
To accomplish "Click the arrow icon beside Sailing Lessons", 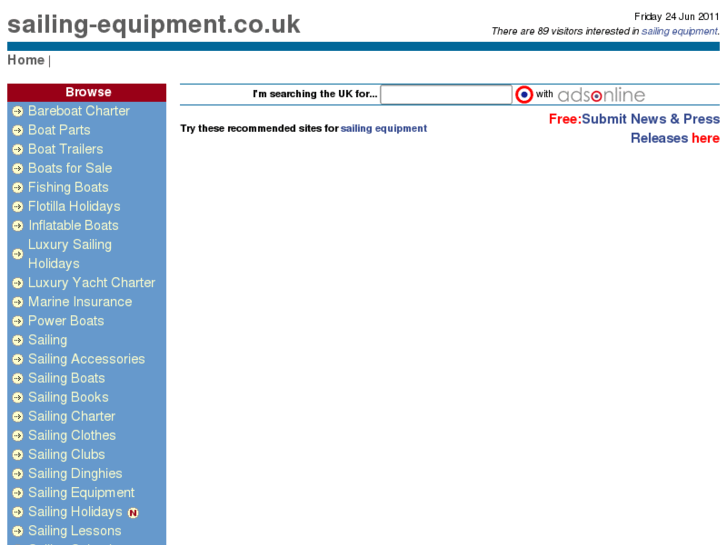I will [18, 531].
